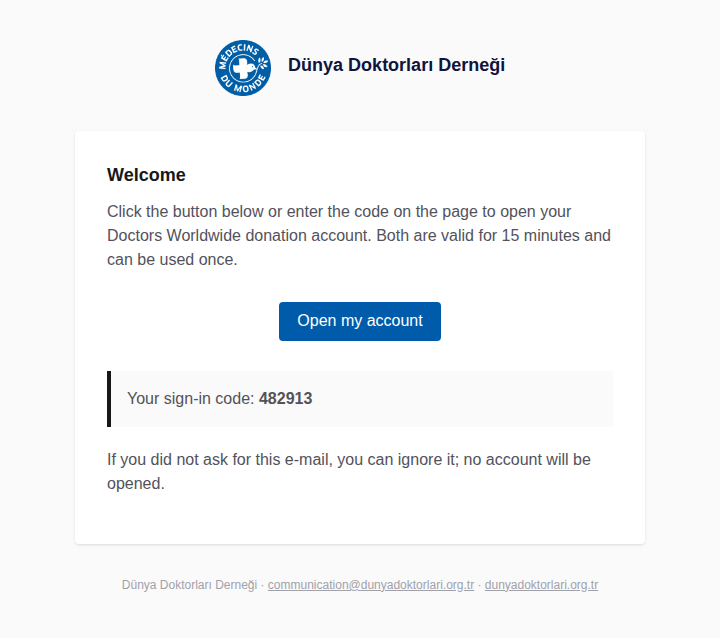Select the sign-in code 482913
Image resolution: width=720 pixels, height=638 pixels.
[286, 398]
